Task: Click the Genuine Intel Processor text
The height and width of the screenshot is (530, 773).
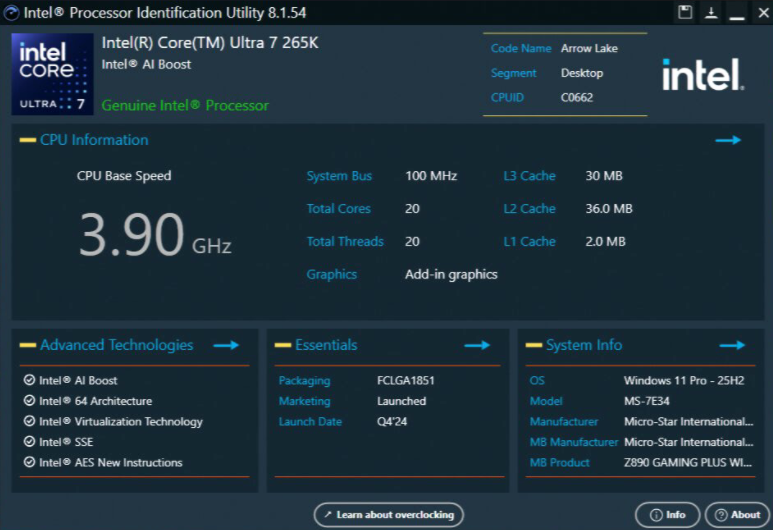Action: click(185, 106)
